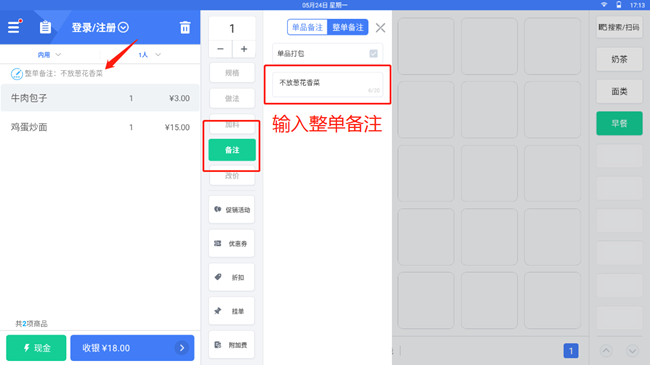Toggle the 单品打包 checkbox
The width and height of the screenshot is (650, 365).
pos(374,54)
